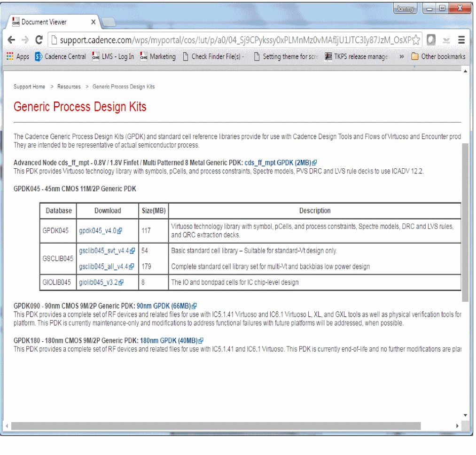Open the 90nm GPDK (66MB) link
The height and width of the screenshot is (455, 476).
[x=167, y=306]
